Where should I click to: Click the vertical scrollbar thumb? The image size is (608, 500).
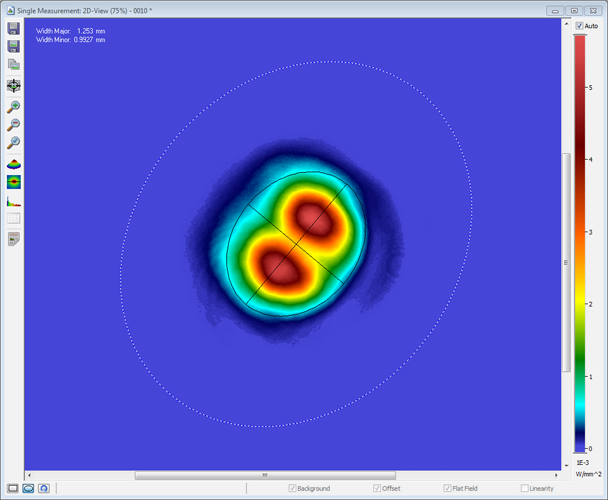click(566, 263)
